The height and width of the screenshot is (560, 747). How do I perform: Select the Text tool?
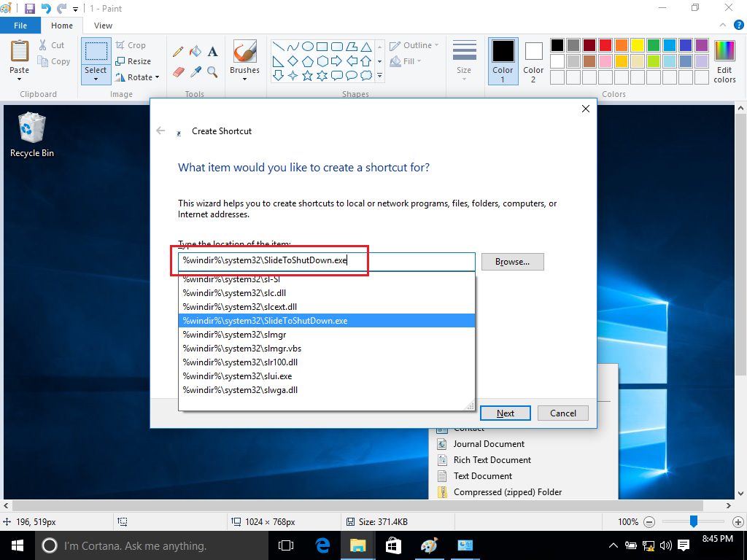(x=213, y=52)
